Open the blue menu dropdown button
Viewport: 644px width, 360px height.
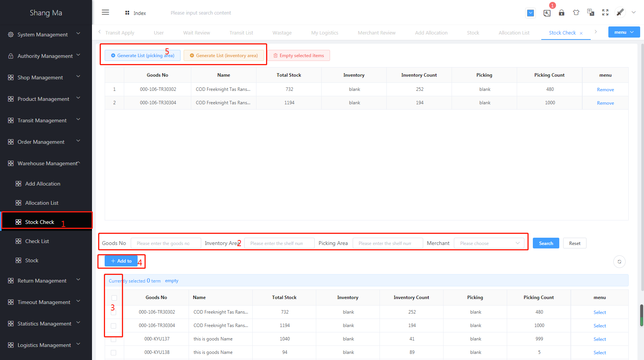[624, 32]
